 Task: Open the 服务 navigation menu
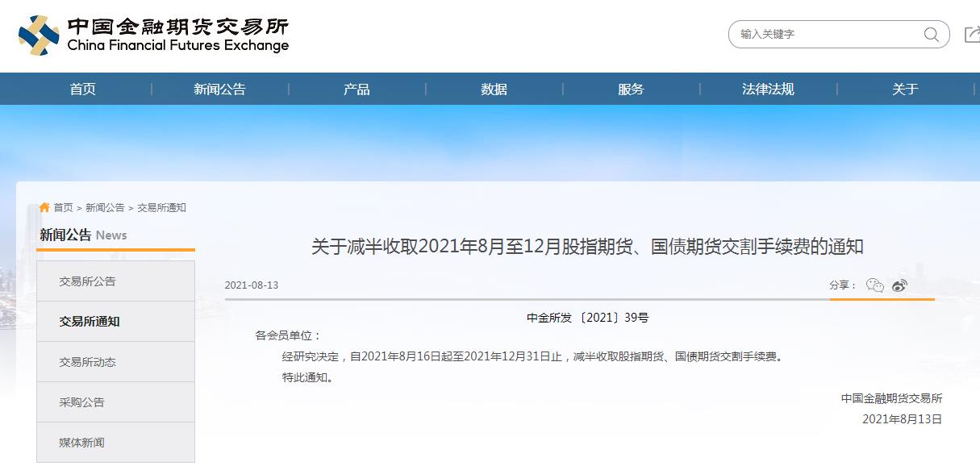tap(631, 89)
